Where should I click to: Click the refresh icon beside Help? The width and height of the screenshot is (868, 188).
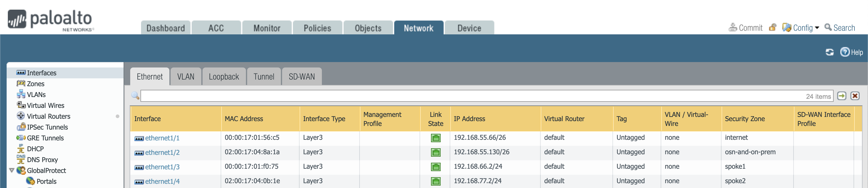tap(829, 52)
